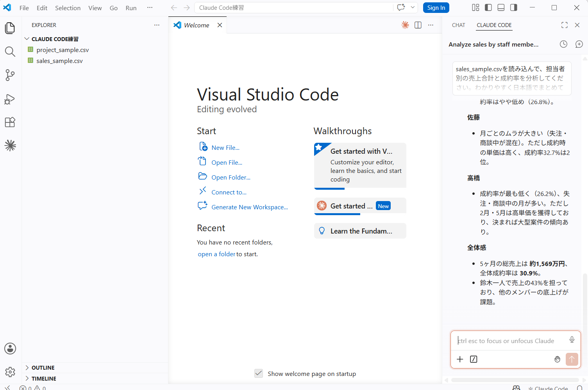The image size is (588, 390).
Task: Toggle the primary side bar
Action: coord(488,7)
